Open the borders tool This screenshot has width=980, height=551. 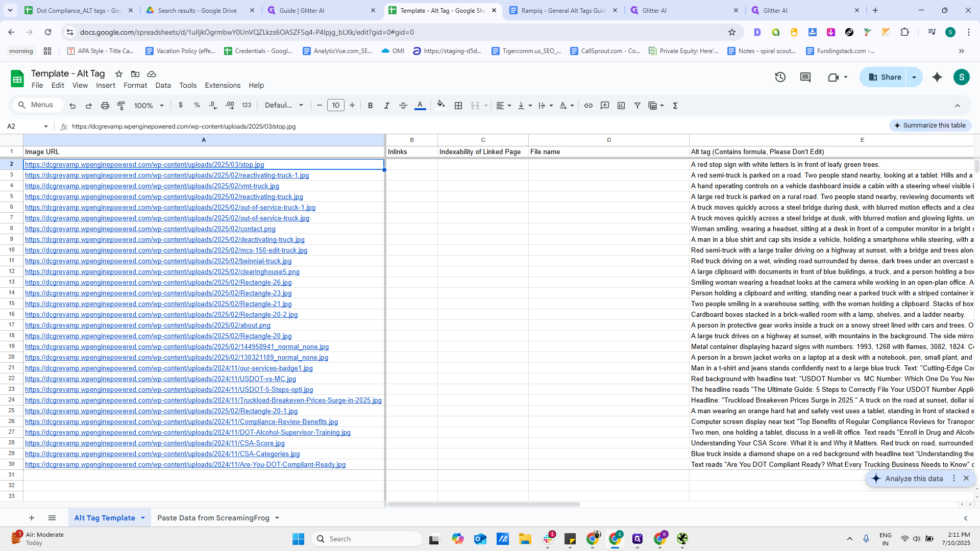pos(458,106)
